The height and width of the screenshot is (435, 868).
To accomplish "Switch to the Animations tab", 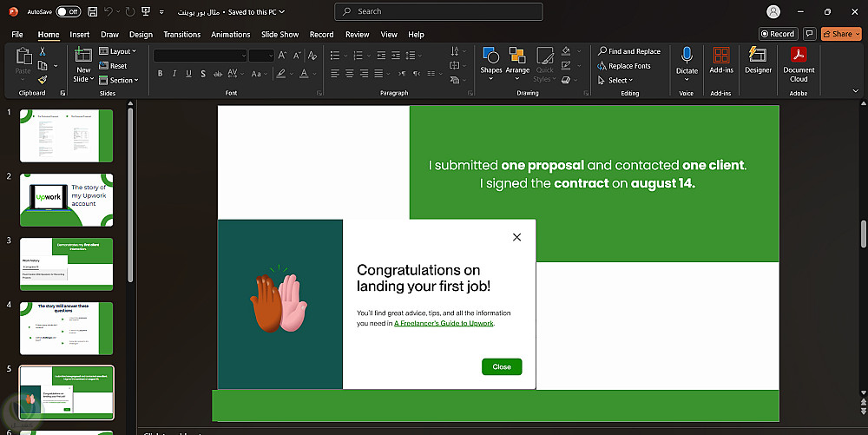I will 231,35.
